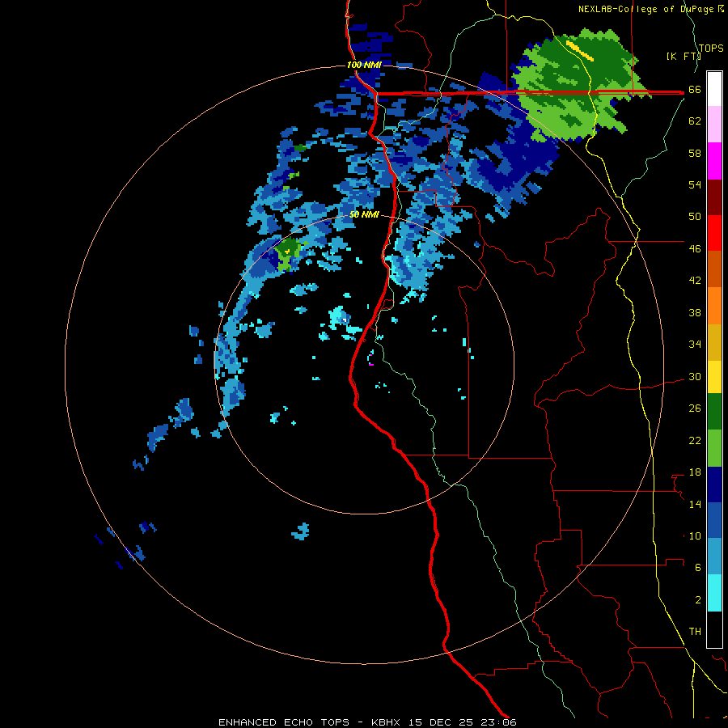Click the '[K FT]' units label
This screenshot has width=728, height=728.
(x=684, y=56)
